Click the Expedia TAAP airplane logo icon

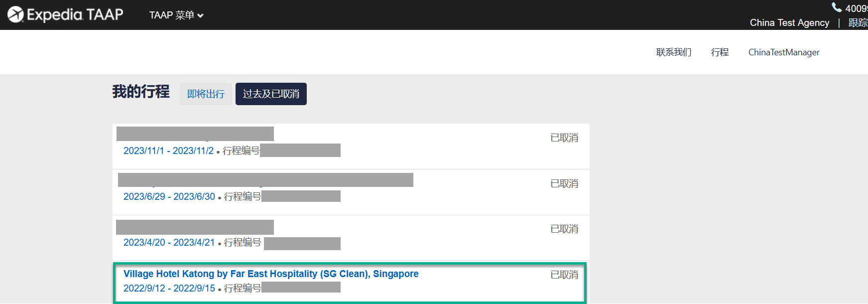(x=15, y=14)
